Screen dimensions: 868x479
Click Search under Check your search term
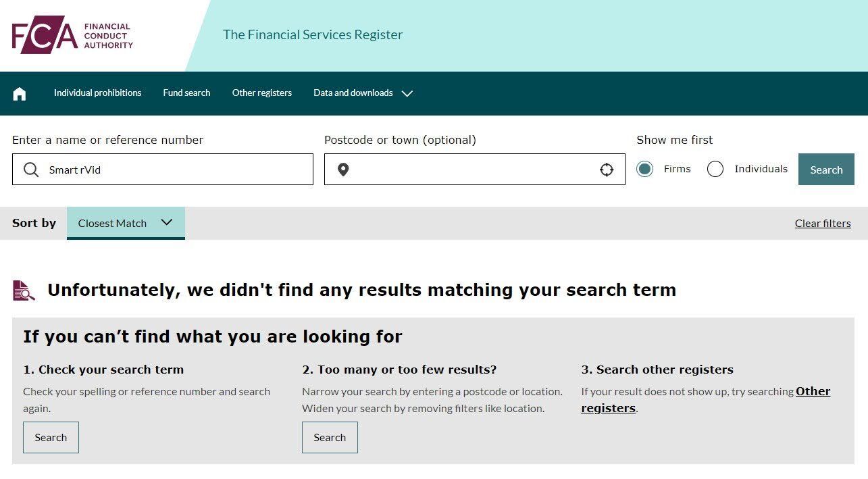pyautogui.click(x=51, y=438)
